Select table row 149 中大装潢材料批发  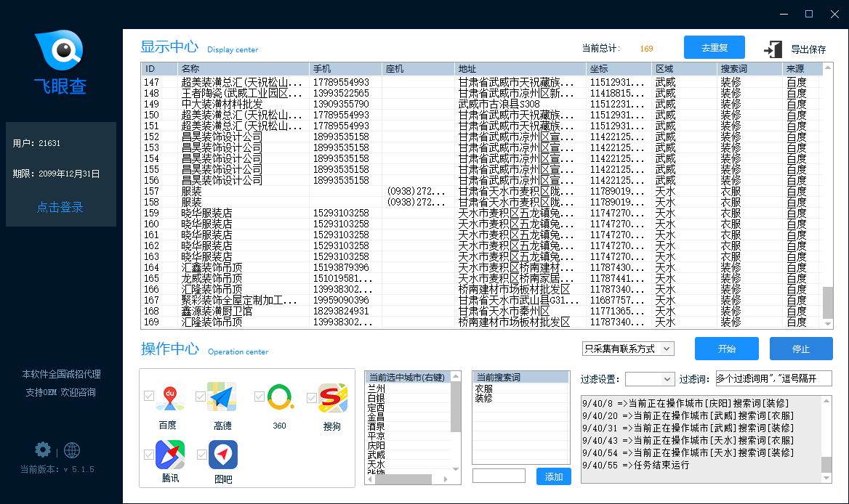pyautogui.click(x=481, y=104)
